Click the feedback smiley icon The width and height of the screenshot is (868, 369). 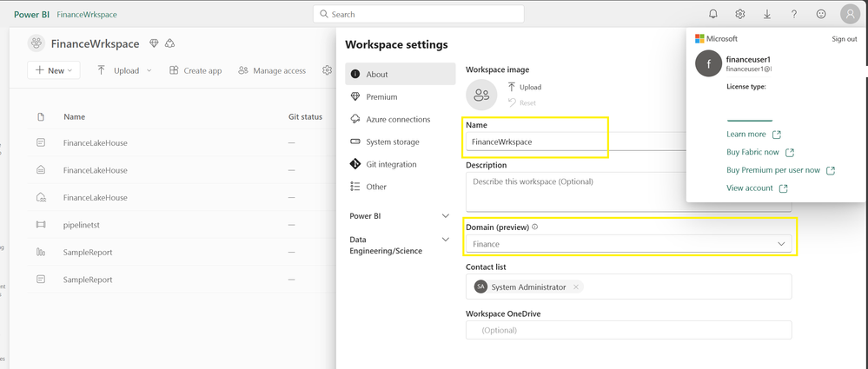click(x=821, y=14)
